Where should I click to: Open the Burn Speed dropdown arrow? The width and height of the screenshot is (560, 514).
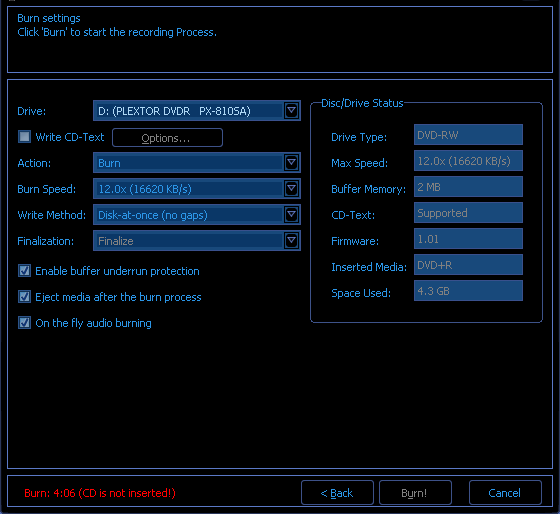pos(291,189)
